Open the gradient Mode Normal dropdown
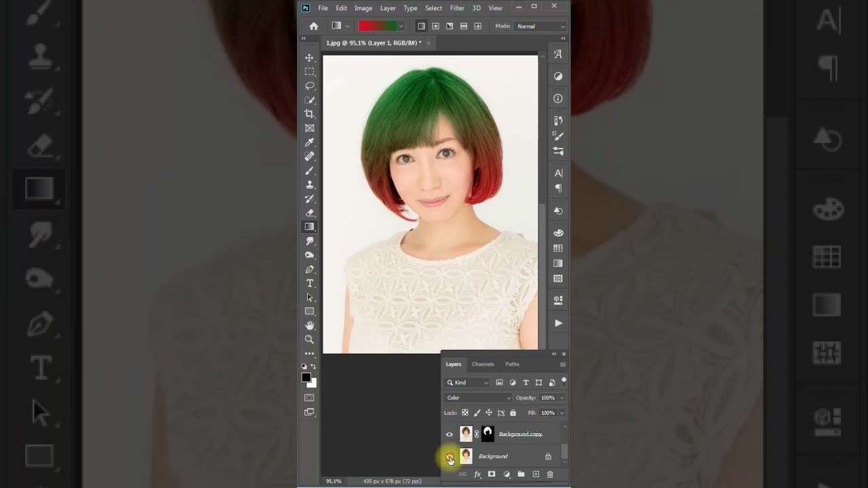The height and width of the screenshot is (488, 868). [x=540, y=26]
